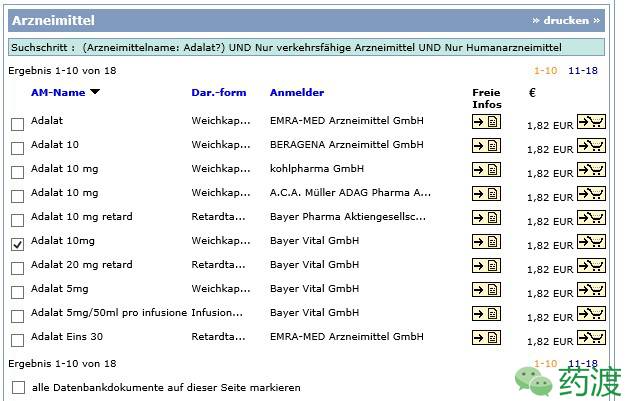Check the box for Adalat 10 mg A.C.A. Müller
Image resolution: width=625 pixels, height=401 pixels.
[x=17, y=196]
